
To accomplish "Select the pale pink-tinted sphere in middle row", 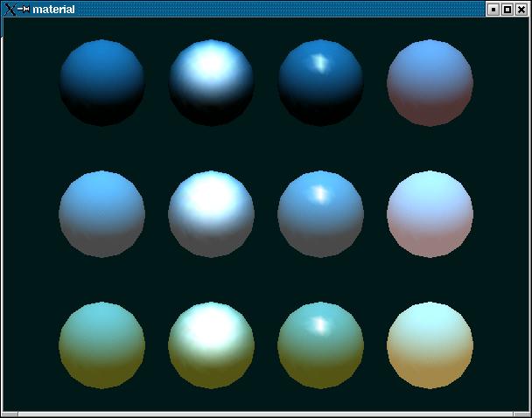I will click(430, 214).
